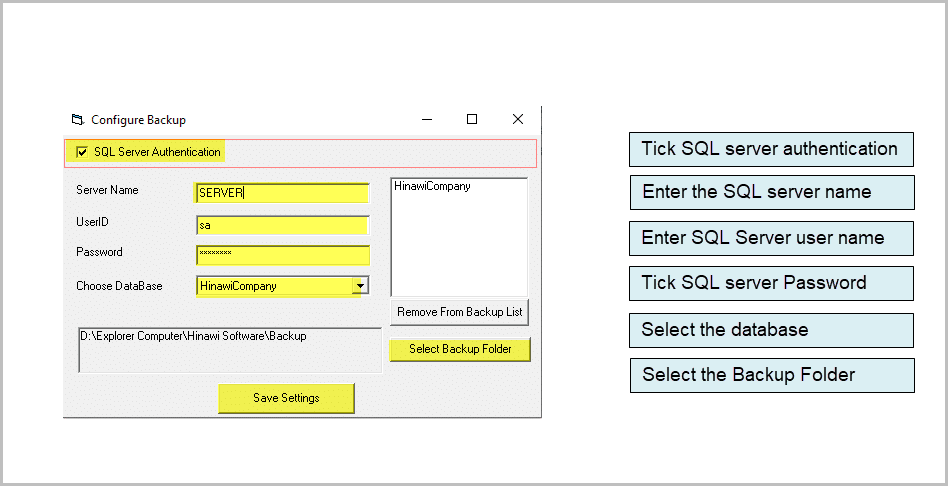Tick the SQL Server Authentication checkbox
This screenshot has height=486, width=948.
coord(82,152)
